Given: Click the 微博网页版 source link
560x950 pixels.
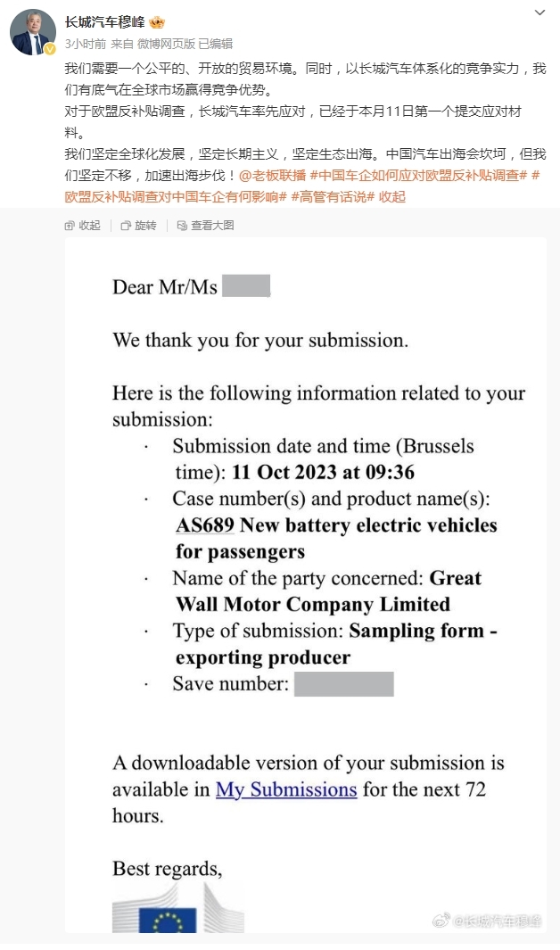Looking at the screenshot, I should [x=166, y=43].
